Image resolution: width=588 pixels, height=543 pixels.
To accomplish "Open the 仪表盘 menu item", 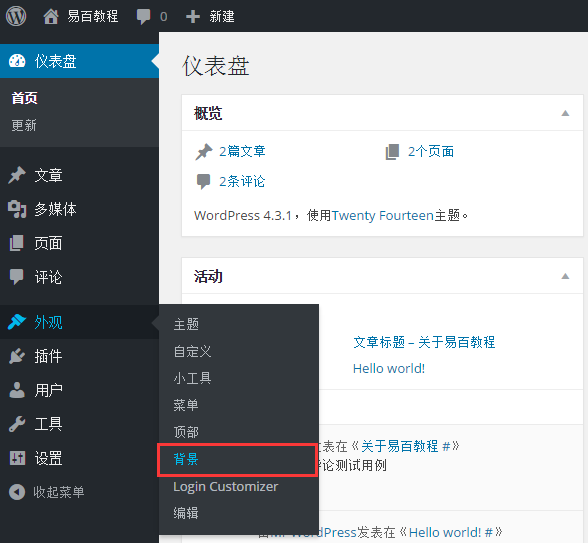I will (x=80, y=61).
